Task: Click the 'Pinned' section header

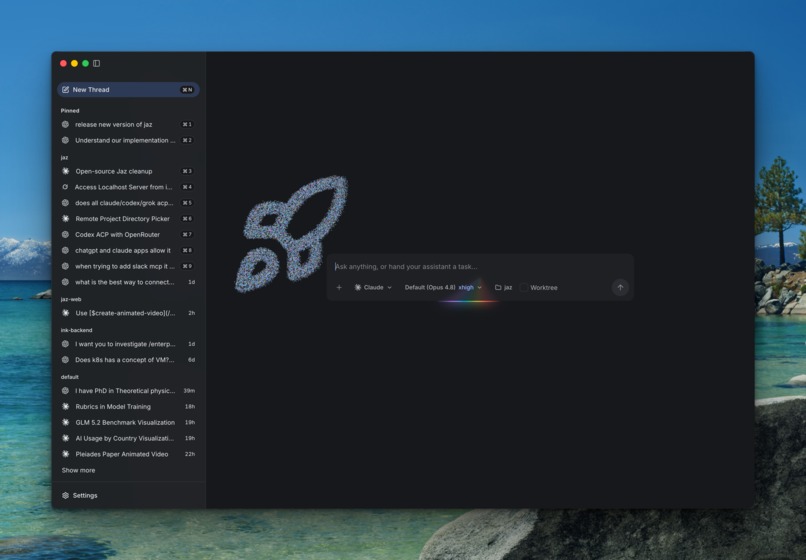Action: coord(70,111)
